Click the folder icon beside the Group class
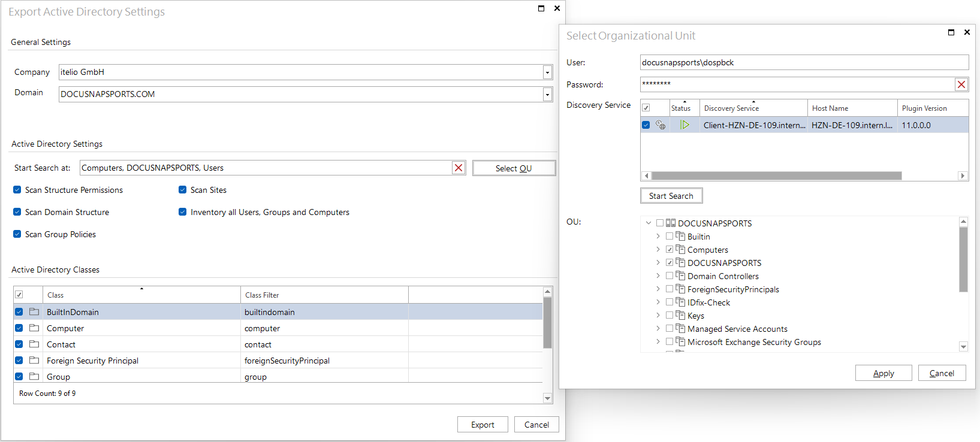980x442 pixels. (x=34, y=376)
